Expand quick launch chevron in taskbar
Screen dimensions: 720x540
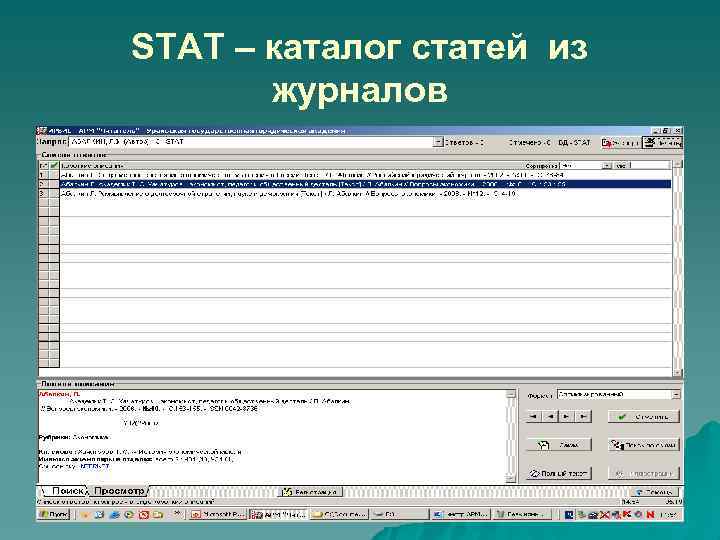pos(179,514)
